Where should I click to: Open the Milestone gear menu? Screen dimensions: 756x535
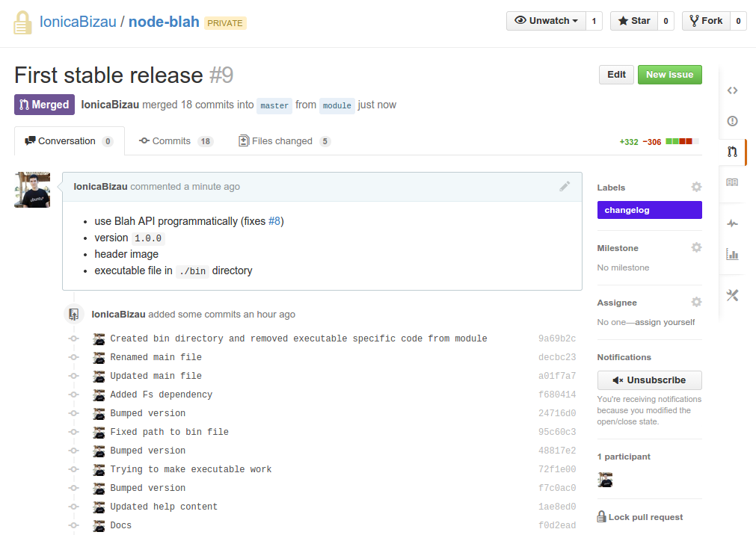[x=696, y=247]
